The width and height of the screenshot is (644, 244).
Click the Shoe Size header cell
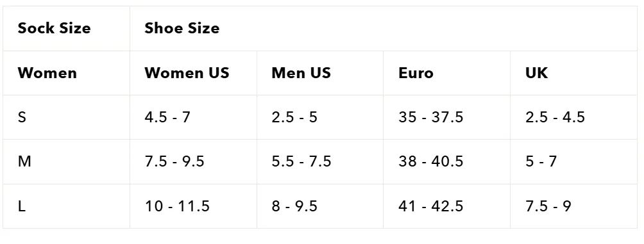coord(384,28)
